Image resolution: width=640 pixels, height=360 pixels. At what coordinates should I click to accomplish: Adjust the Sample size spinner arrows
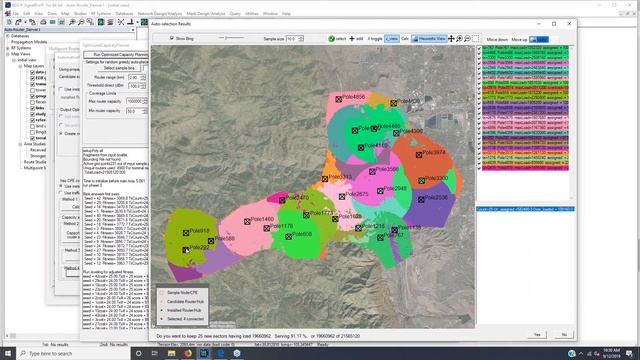(301, 39)
